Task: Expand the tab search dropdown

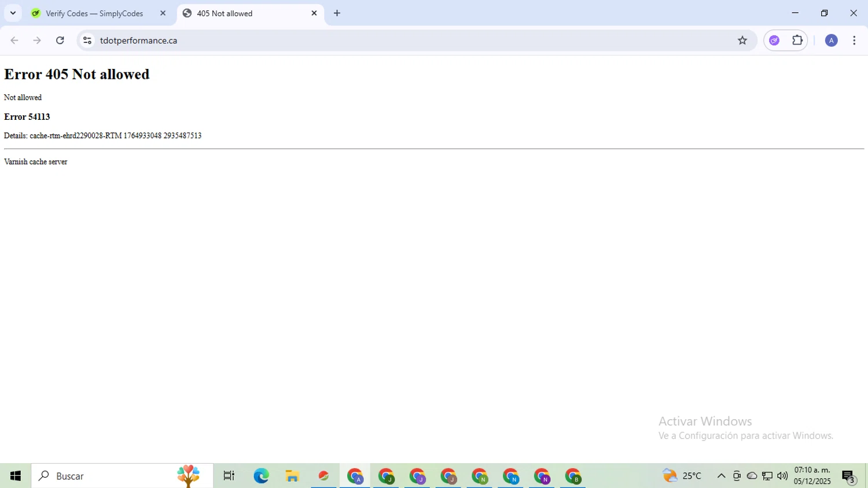Action: (13, 13)
